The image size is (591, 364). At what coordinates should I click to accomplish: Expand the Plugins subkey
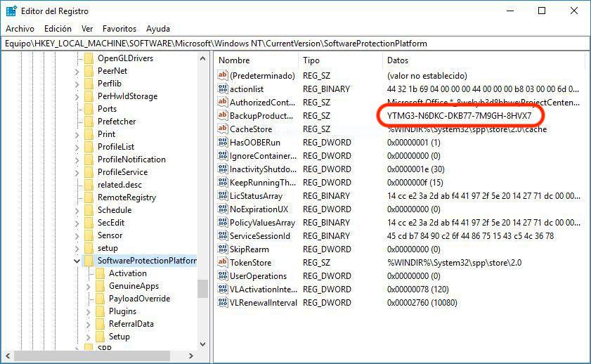point(88,311)
